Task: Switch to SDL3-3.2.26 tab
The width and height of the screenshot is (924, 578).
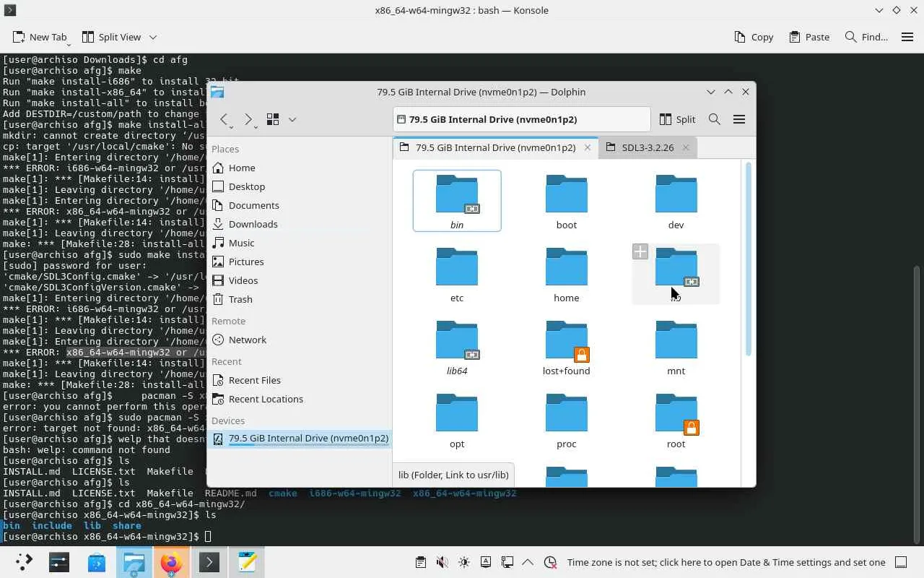Action: pyautogui.click(x=648, y=147)
